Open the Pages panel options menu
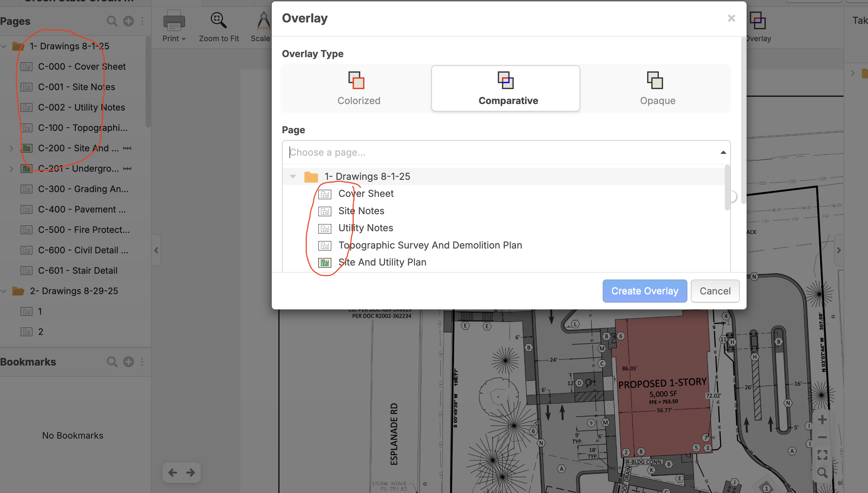 (x=142, y=21)
